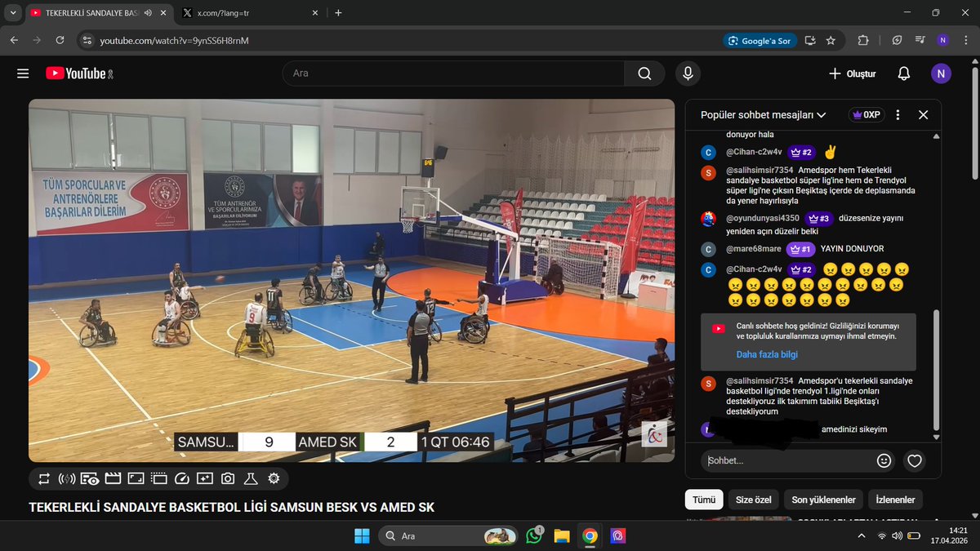Select the Son yüklenenler filter chip
Viewport: 980px width, 551px height.
pos(824,500)
